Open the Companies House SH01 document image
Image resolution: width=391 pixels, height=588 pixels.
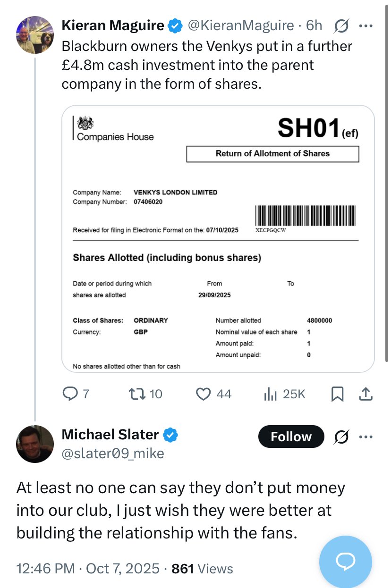[218, 239]
